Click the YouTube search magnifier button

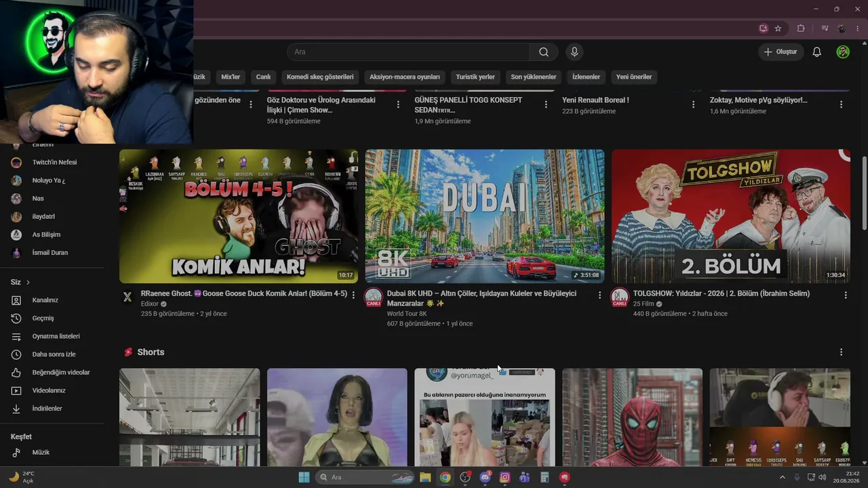(544, 52)
